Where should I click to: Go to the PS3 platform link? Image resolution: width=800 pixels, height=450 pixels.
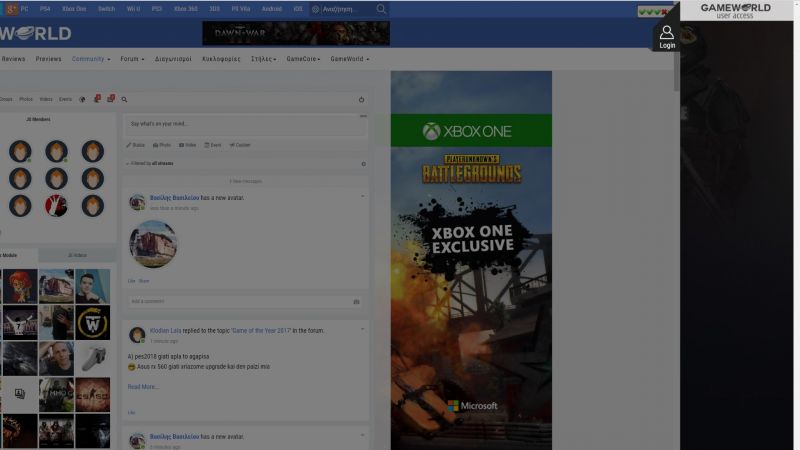157,9
